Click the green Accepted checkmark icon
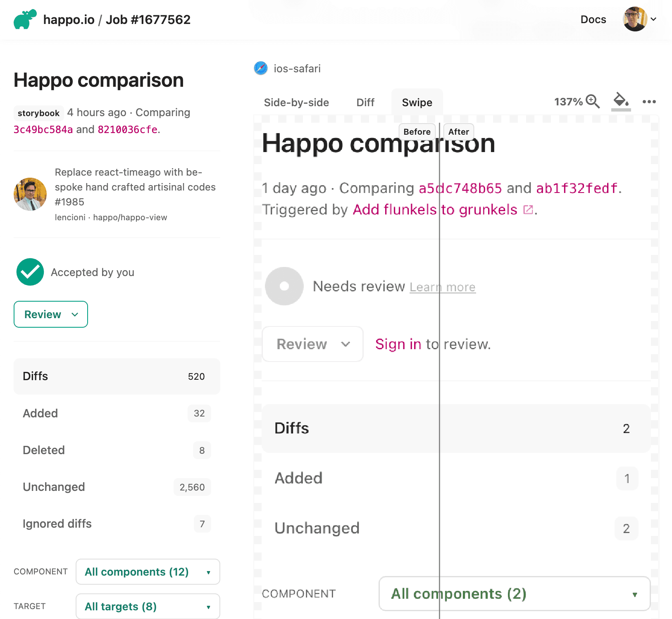The width and height of the screenshot is (672, 619). point(29,272)
